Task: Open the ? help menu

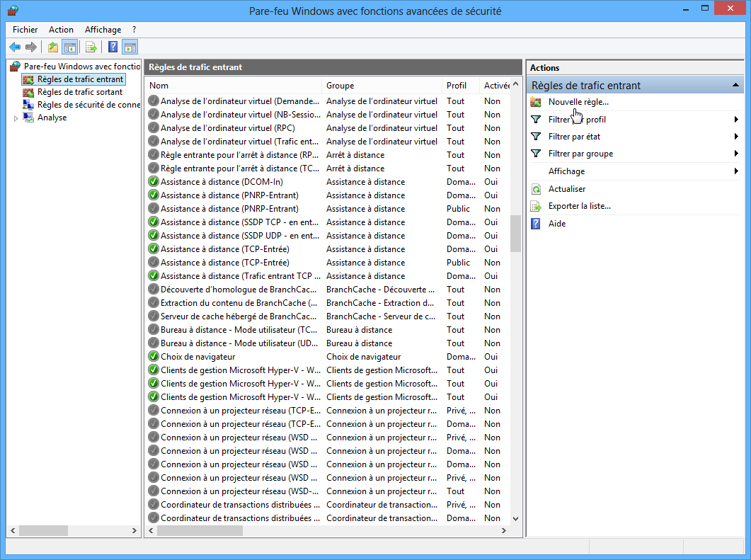Action: click(134, 30)
